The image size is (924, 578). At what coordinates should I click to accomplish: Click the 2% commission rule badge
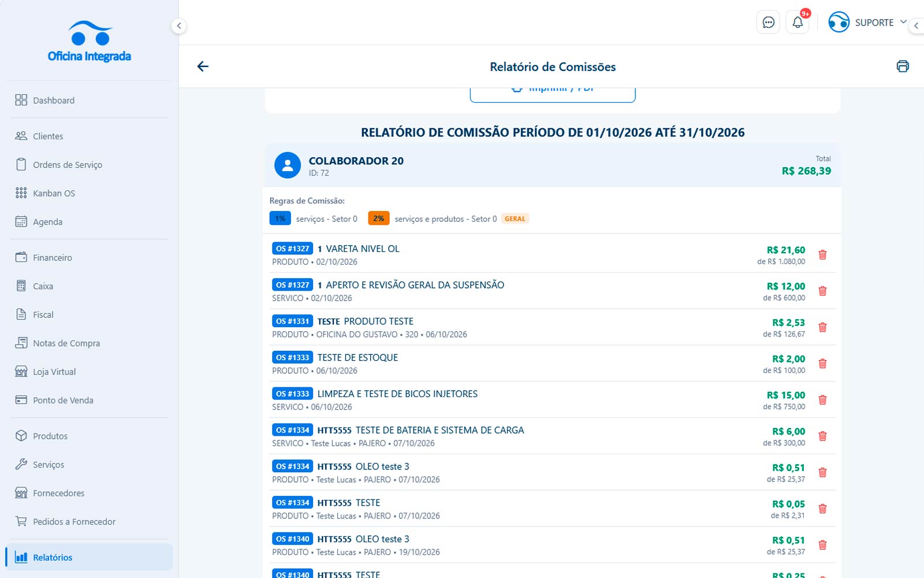(x=378, y=218)
